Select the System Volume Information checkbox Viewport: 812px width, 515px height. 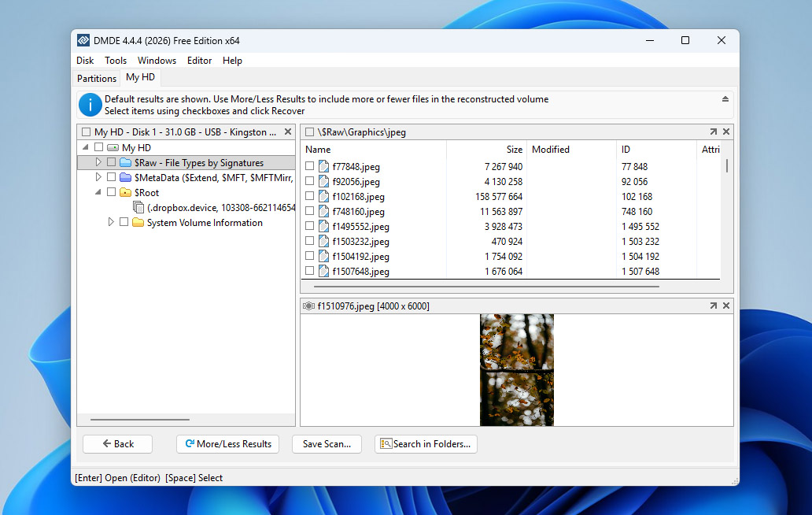pyautogui.click(x=124, y=223)
